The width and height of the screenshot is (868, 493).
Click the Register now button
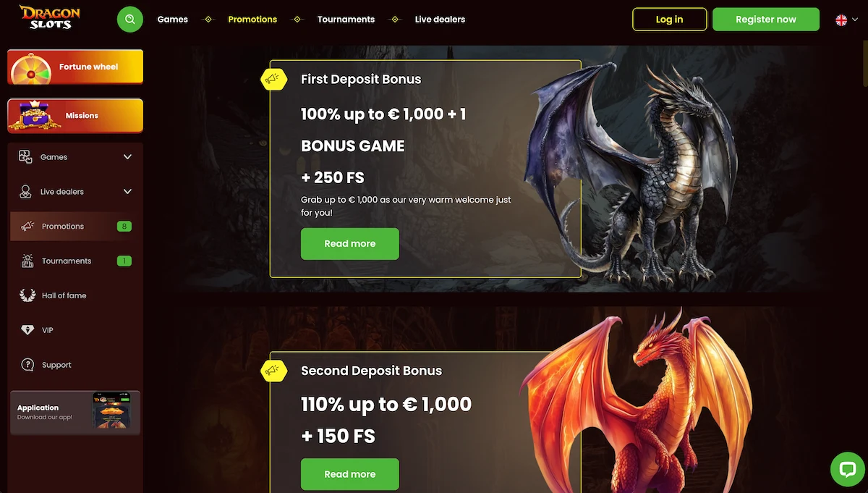point(766,20)
